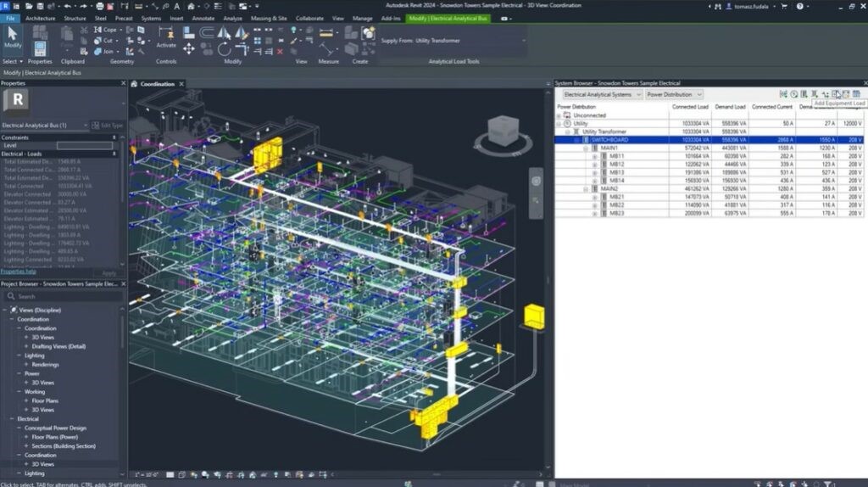The image size is (868, 487).
Task: Select the Trim/Extend to Corner tool
Action: [242, 50]
